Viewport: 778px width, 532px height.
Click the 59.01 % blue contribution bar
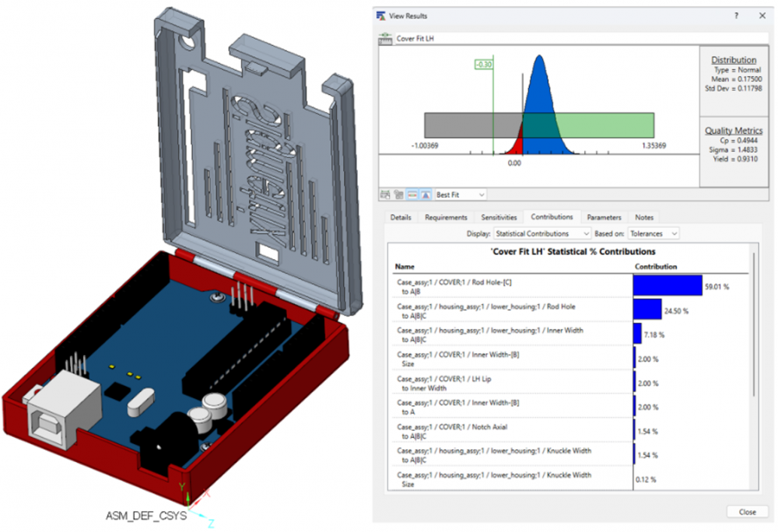tap(668, 286)
